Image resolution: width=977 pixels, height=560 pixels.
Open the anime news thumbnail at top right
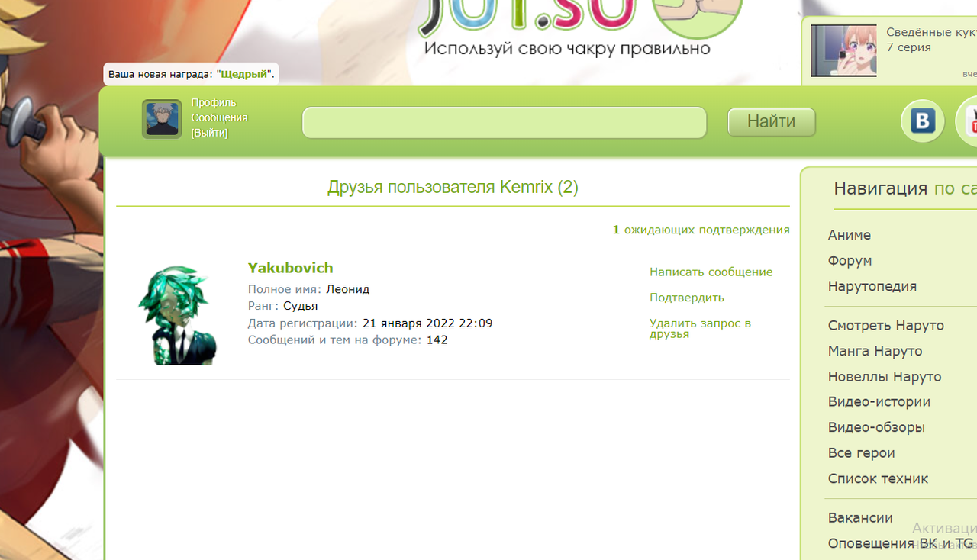coord(843,50)
